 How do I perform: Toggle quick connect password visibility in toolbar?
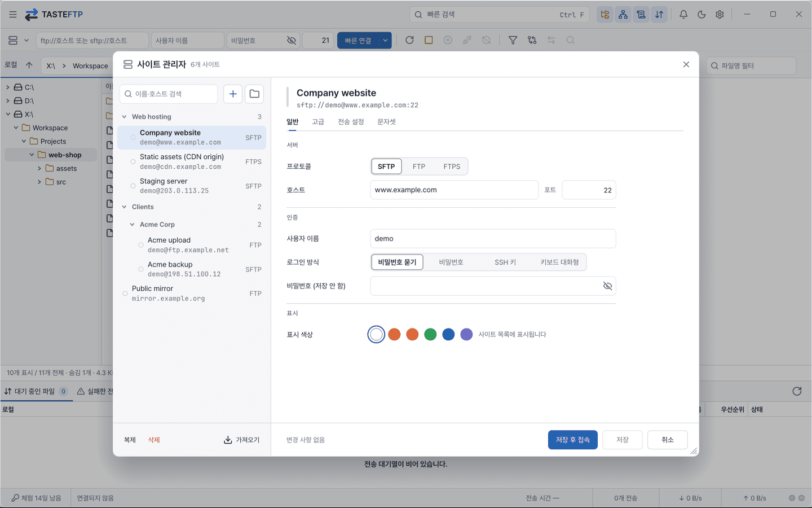292,41
